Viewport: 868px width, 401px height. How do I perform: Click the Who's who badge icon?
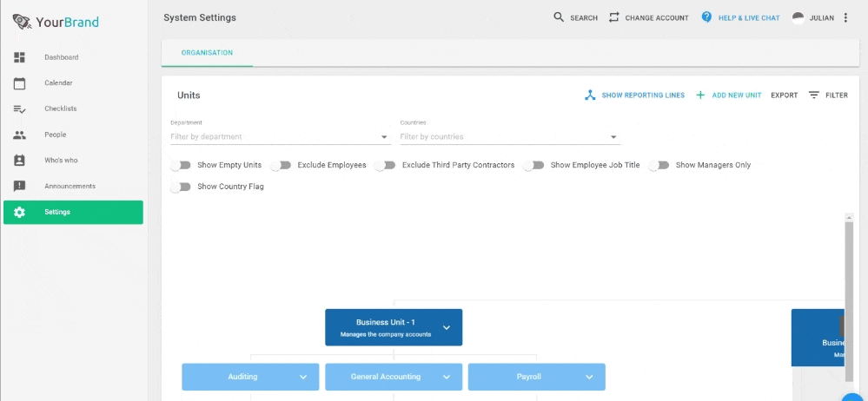(x=19, y=161)
